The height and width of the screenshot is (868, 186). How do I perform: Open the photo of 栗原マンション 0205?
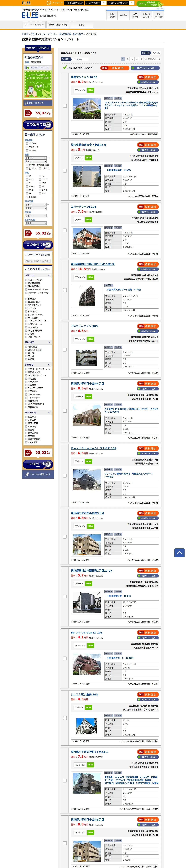click(87, 108)
